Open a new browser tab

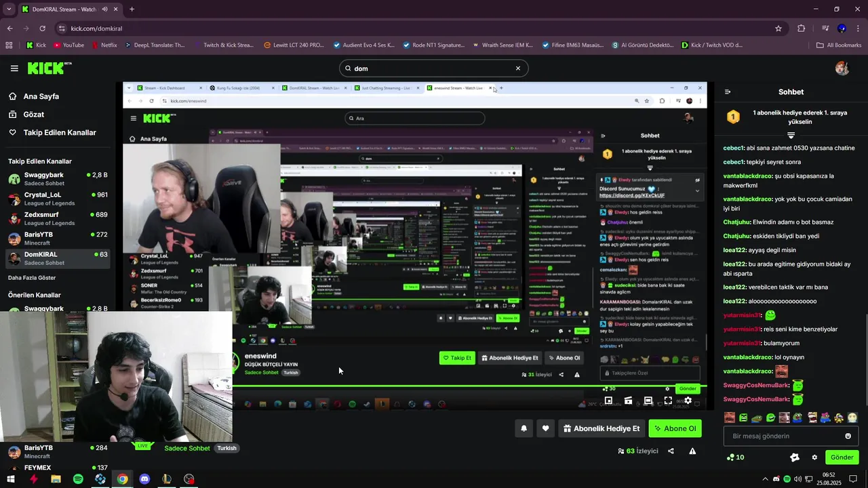[x=132, y=9]
